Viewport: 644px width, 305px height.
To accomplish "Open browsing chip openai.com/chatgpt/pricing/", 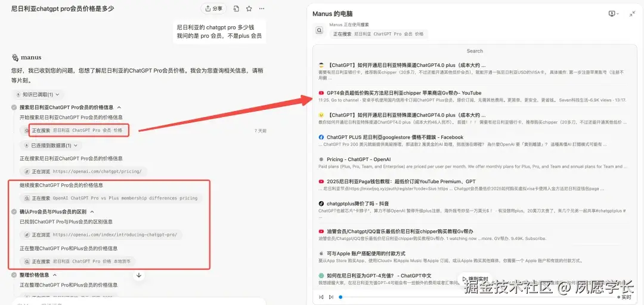I will pos(83,171).
